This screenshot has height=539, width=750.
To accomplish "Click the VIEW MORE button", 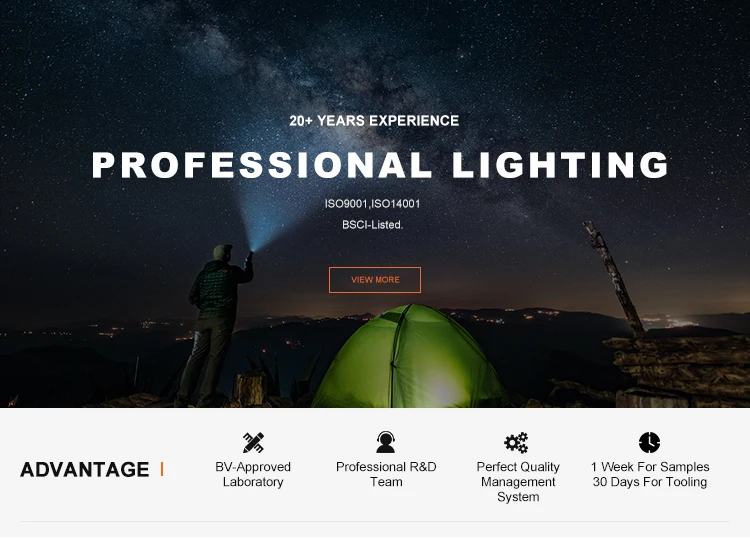I will coord(375,280).
